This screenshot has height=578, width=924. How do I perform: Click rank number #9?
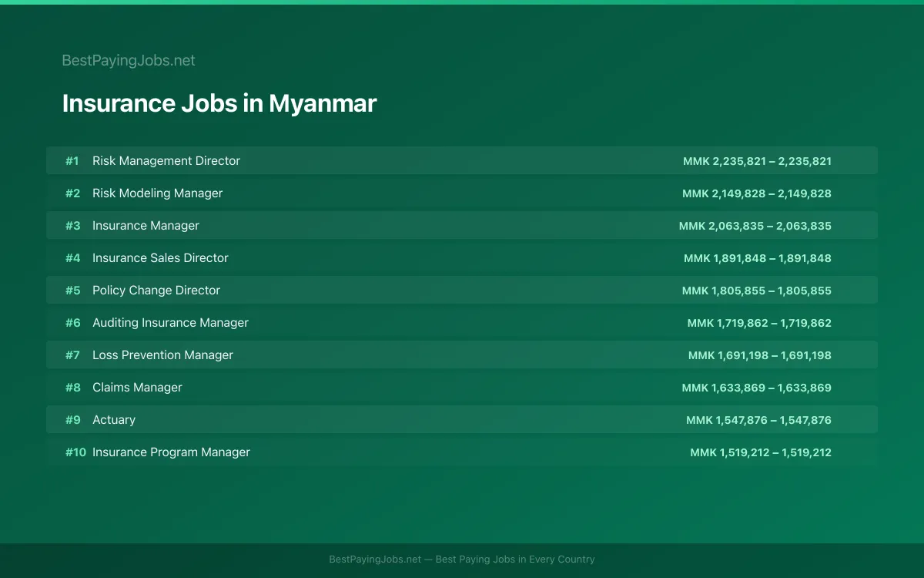pyautogui.click(x=72, y=420)
